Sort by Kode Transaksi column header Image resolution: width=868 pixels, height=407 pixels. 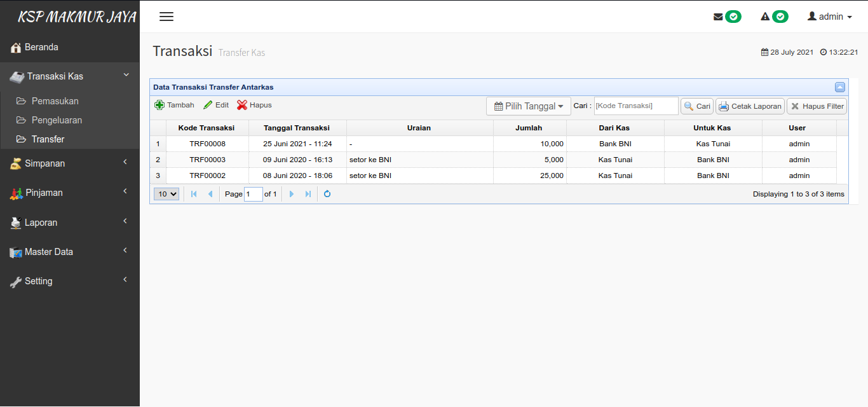coord(207,128)
